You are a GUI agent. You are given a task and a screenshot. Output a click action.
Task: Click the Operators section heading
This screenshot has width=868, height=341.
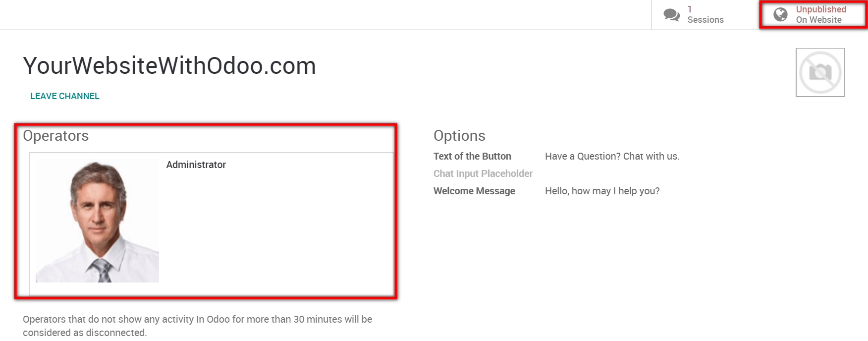(x=56, y=136)
